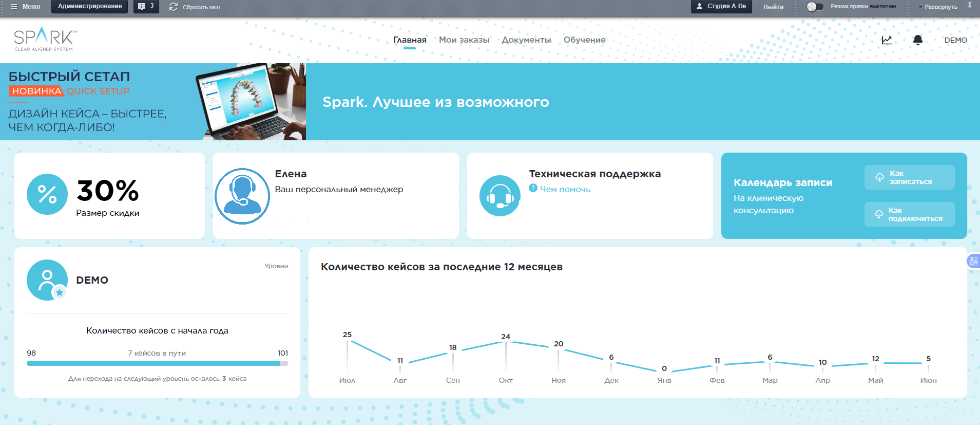Click the Как подключиться button

pyautogui.click(x=909, y=214)
